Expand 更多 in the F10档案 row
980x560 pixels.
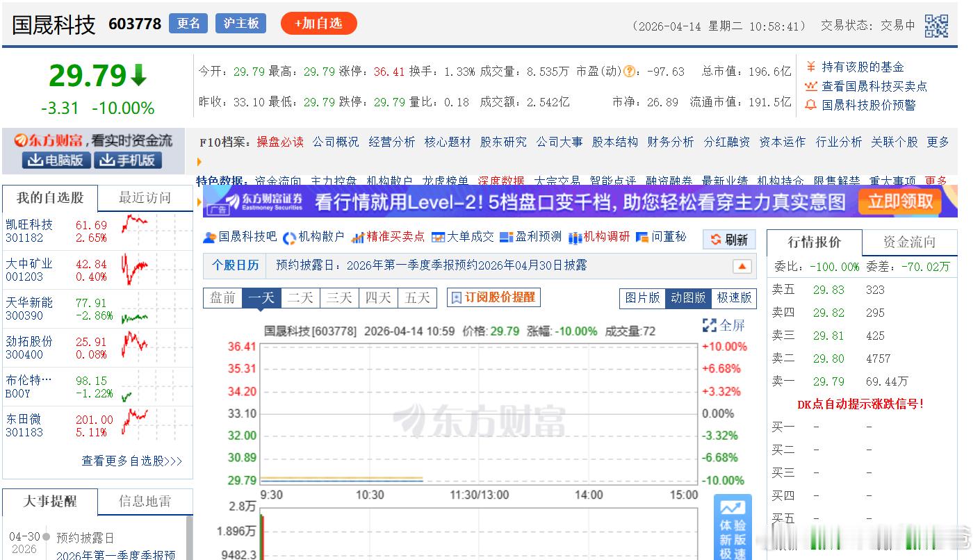938,142
